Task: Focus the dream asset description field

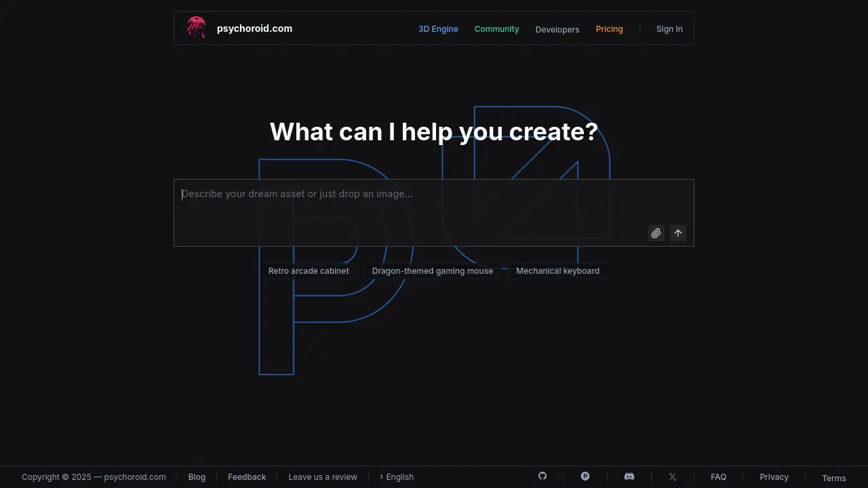Action: pos(434,213)
